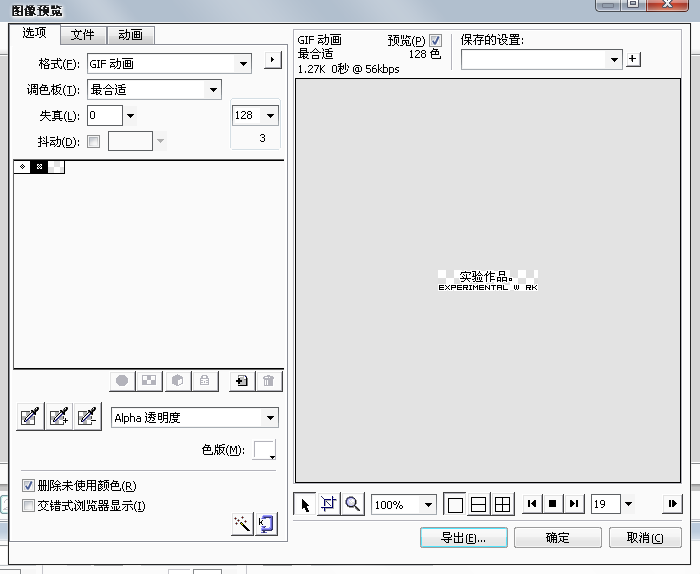The image size is (700, 574).
Task: Select the zoom magnifier tool
Action: 352,504
